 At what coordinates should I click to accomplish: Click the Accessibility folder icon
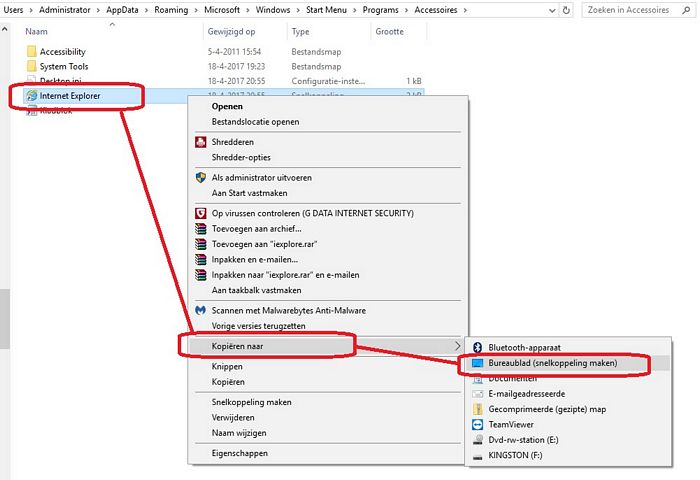[31, 51]
